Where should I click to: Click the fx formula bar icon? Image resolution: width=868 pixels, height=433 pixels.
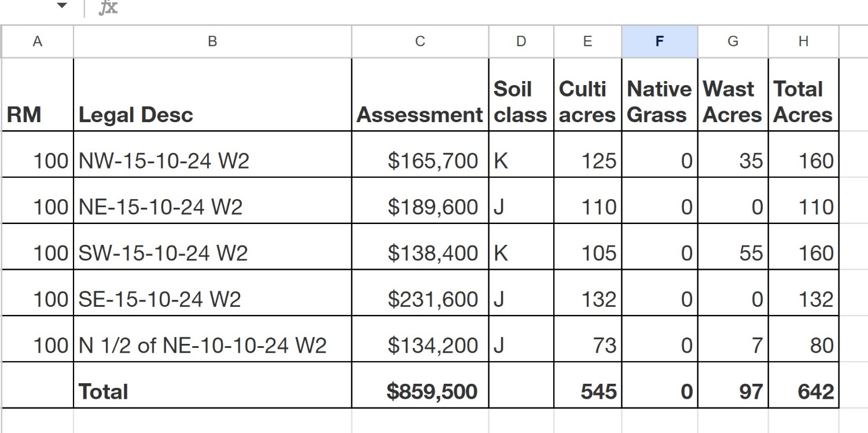(108, 7)
